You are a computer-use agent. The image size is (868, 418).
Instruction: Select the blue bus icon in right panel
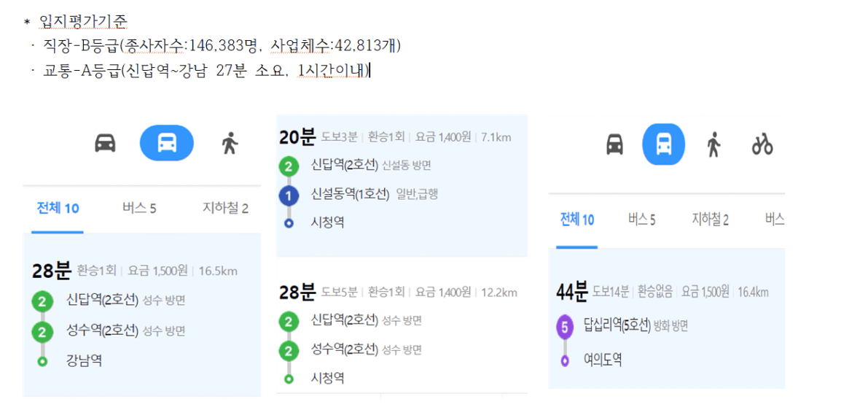tap(663, 144)
